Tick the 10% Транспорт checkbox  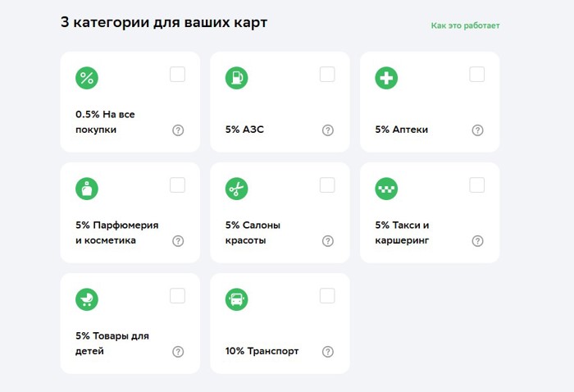tap(327, 296)
